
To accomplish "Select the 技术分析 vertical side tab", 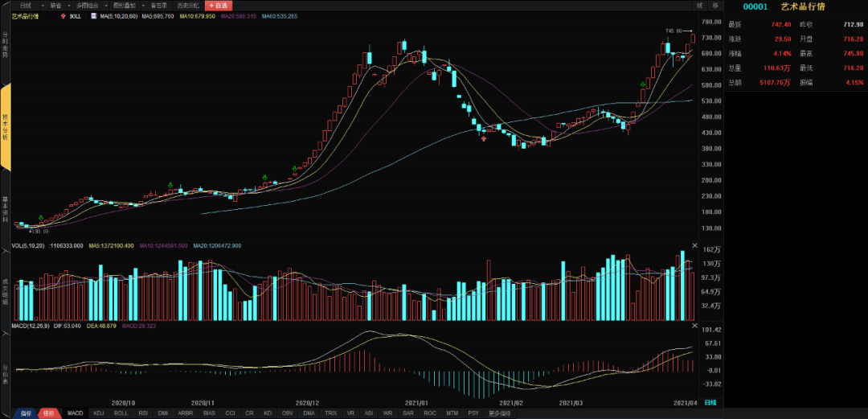I will click(x=6, y=128).
